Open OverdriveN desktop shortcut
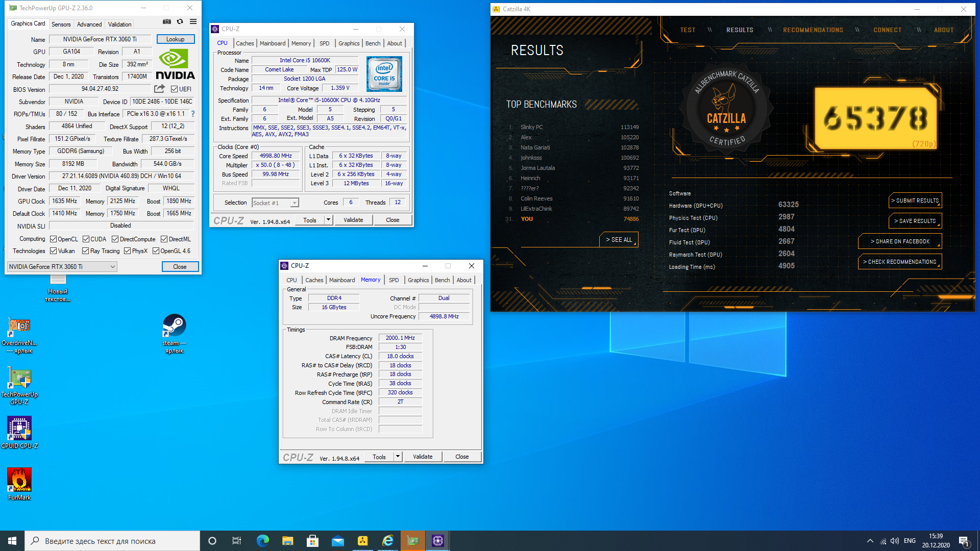This screenshot has height=551, width=980. (x=19, y=335)
